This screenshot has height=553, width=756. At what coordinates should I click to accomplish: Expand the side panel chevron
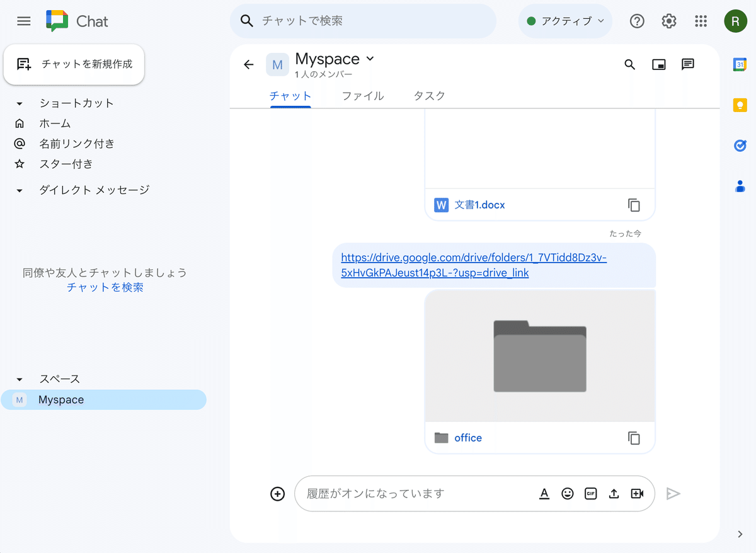click(x=740, y=534)
